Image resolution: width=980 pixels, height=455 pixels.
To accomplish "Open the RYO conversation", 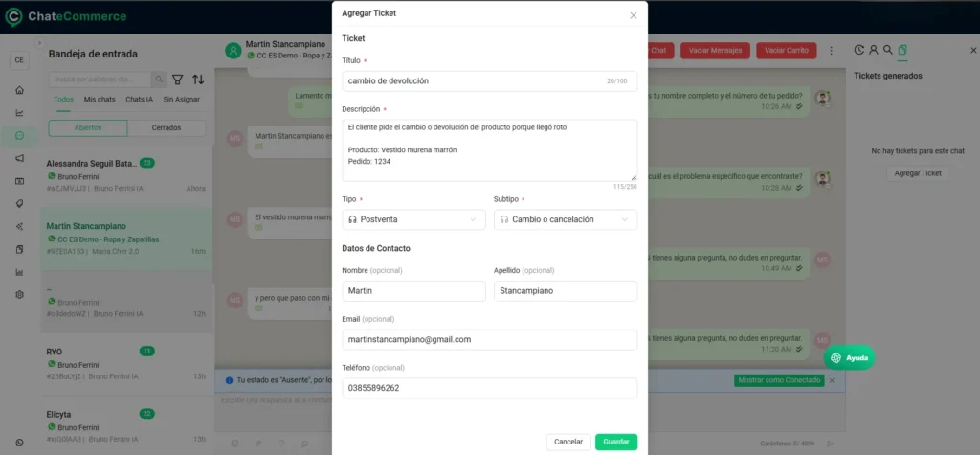I will 125,364.
